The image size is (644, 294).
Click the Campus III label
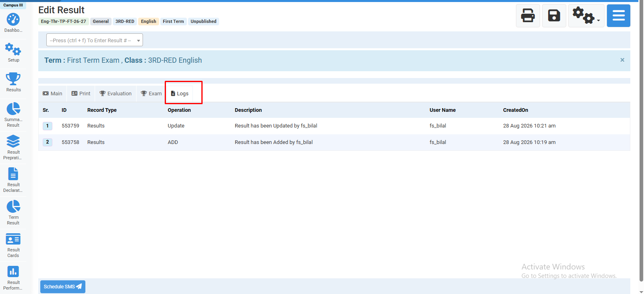click(13, 5)
